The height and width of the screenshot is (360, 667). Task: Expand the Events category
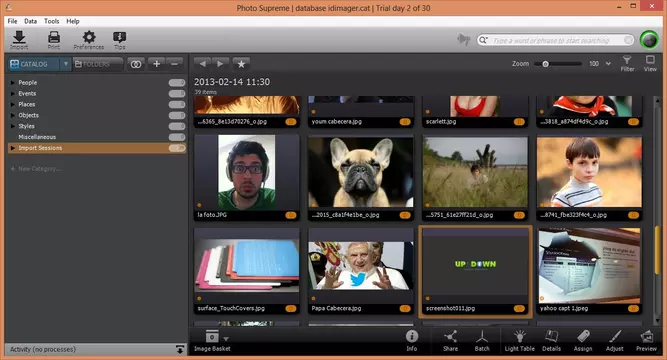(x=13, y=94)
